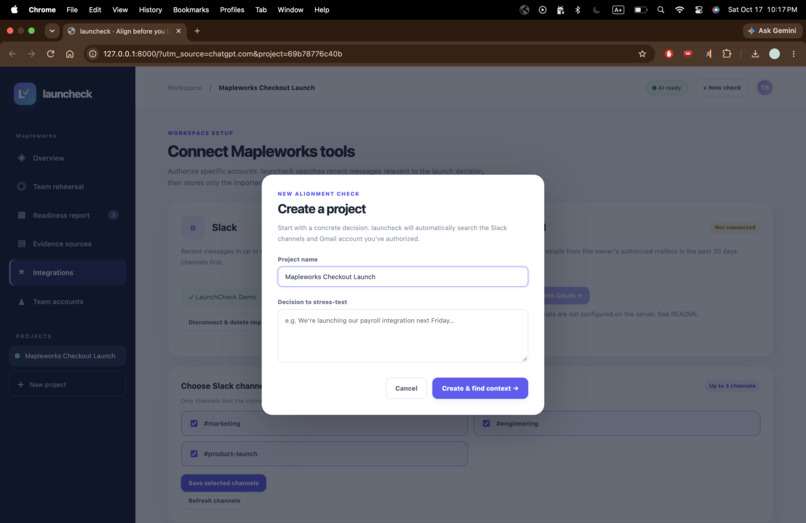Close the launcheck browser tab
The image size is (806, 523).
tap(178, 31)
